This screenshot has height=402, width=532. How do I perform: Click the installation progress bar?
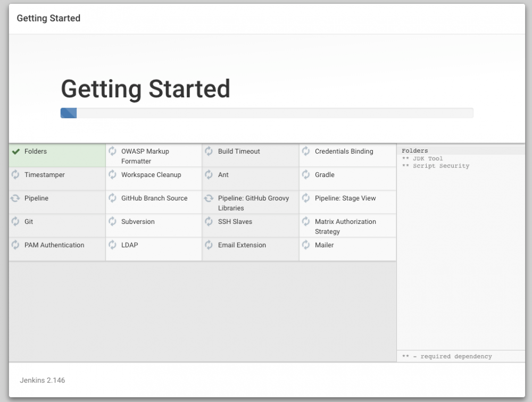267,113
